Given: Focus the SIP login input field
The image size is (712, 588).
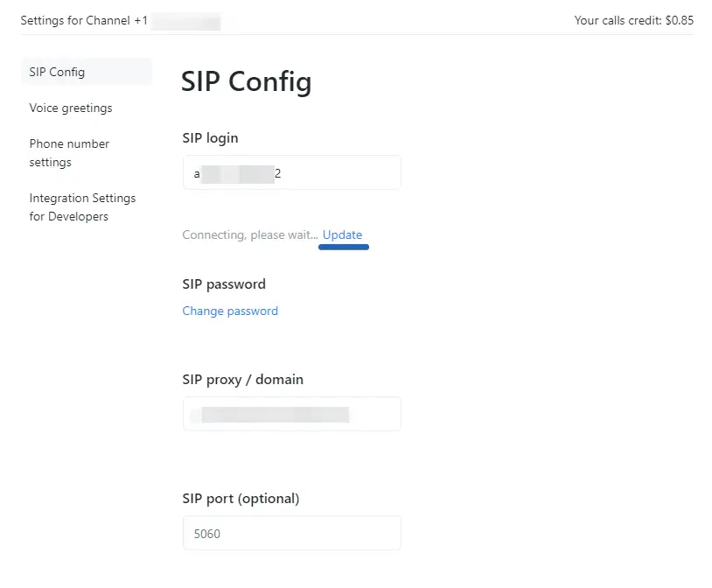Looking at the screenshot, I should point(291,173).
